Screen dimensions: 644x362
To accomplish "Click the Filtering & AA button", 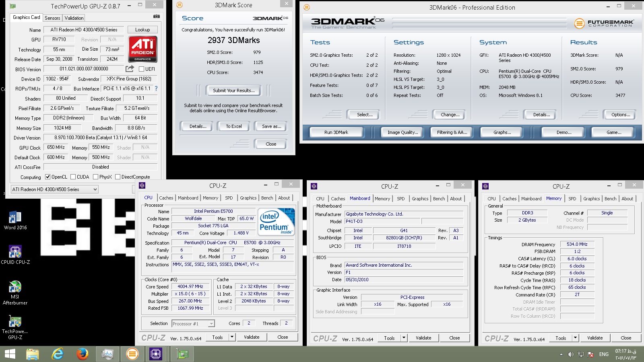I will pyautogui.click(x=452, y=132).
